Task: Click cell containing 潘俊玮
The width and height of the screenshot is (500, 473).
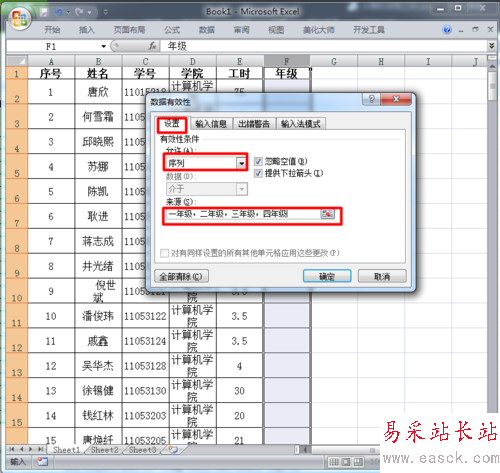Action: click(98, 316)
